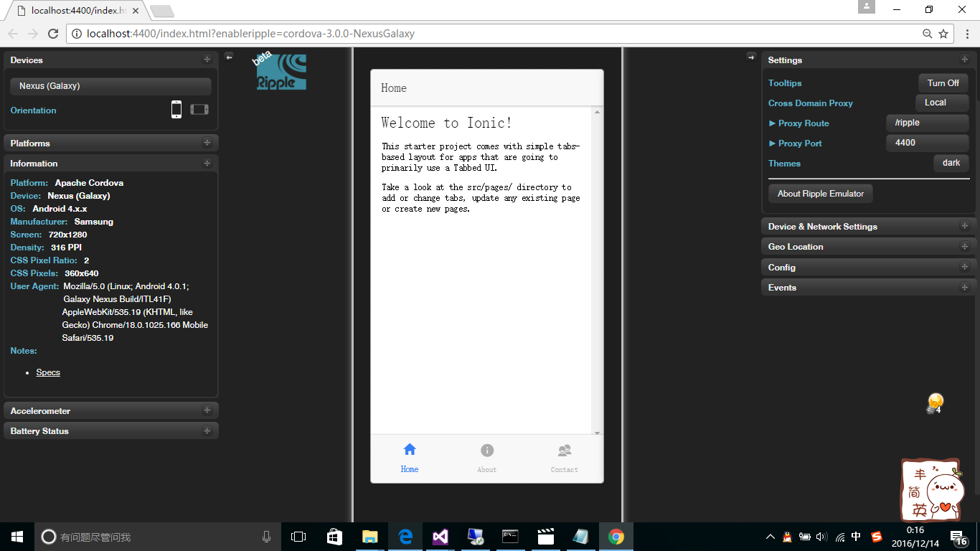Switch to the Contact tab in the app
Screen dimensions: 980x551
tap(565, 458)
